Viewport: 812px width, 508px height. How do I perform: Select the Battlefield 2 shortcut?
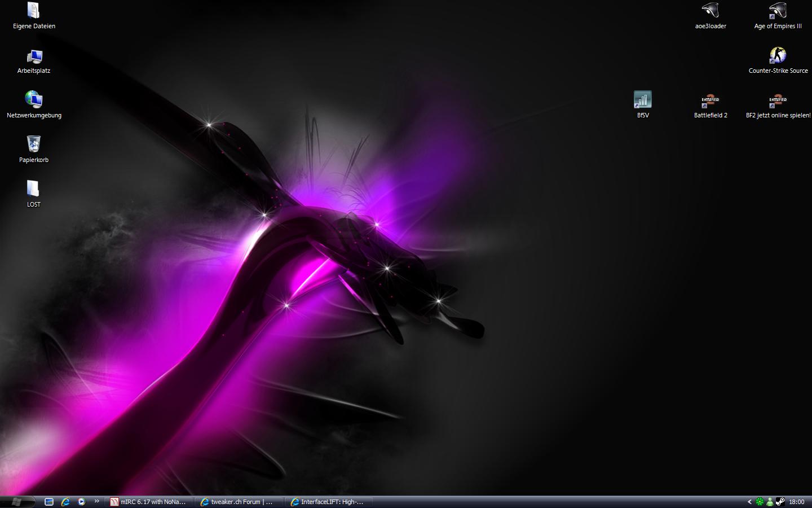click(x=710, y=102)
